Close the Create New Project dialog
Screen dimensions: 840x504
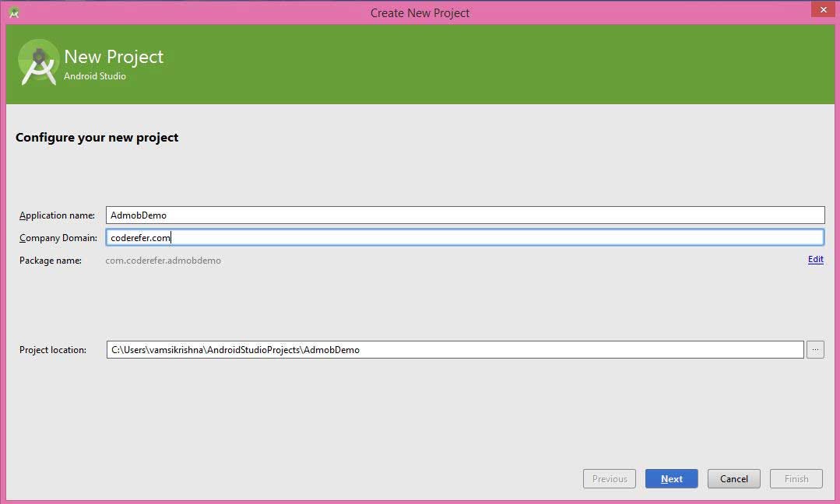pyautogui.click(x=823, y=9)
